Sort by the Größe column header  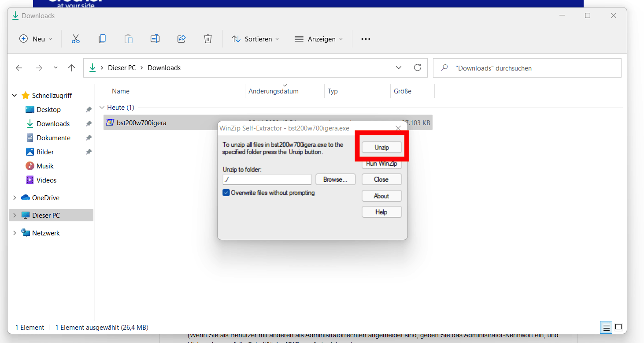coord(402,91)
